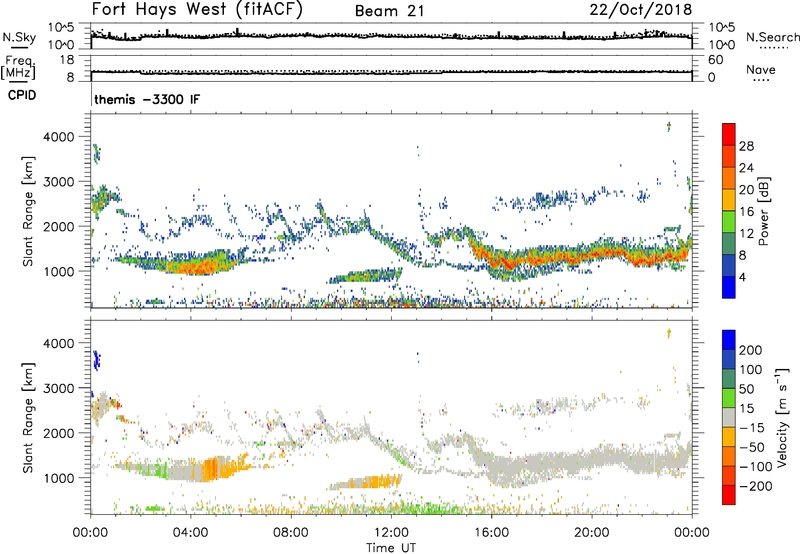800x554 pixels.
Task: Click the '60' Nave axis value
Action: (x=715, y=60)
